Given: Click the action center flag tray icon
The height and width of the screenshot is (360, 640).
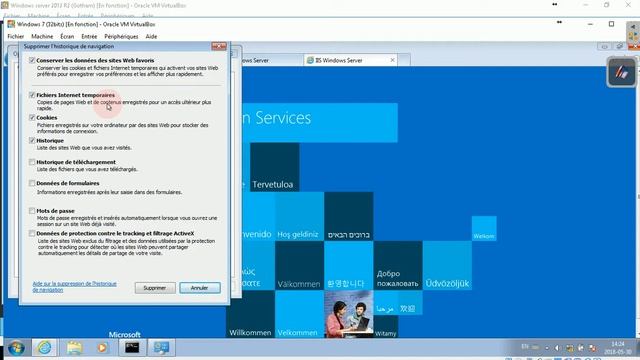Looking at the screenshot, I should [x=581, y=348].
